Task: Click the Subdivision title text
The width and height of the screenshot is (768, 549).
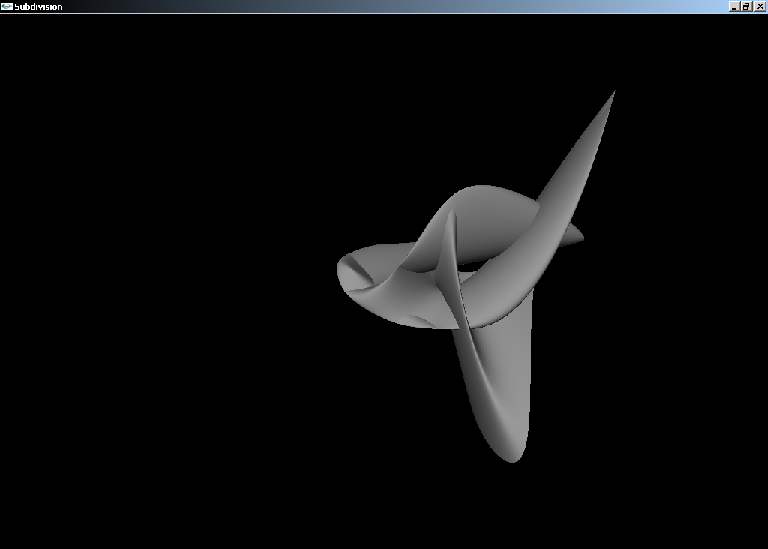Action: pos(38,7)
